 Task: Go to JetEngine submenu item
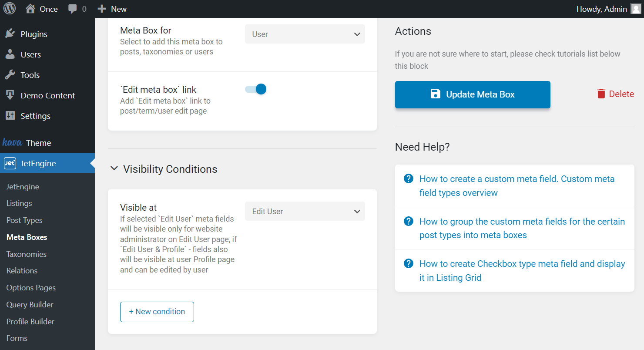[x=23, y=186]
